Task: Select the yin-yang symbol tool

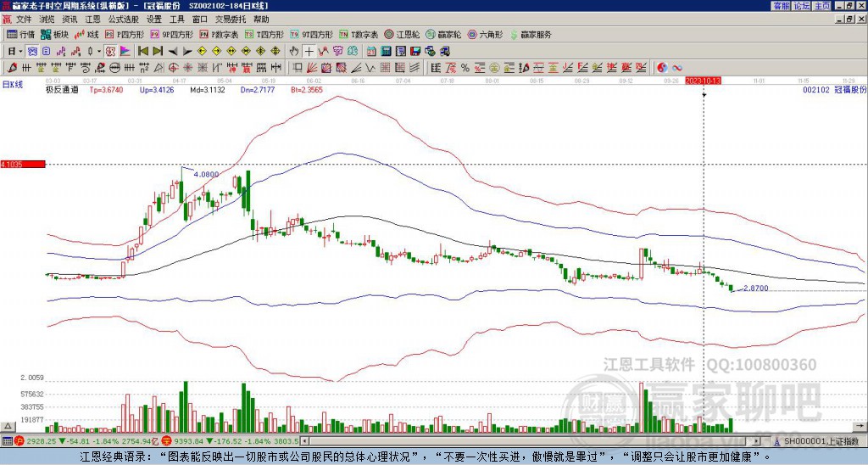Action: click(x=662, y=68)
